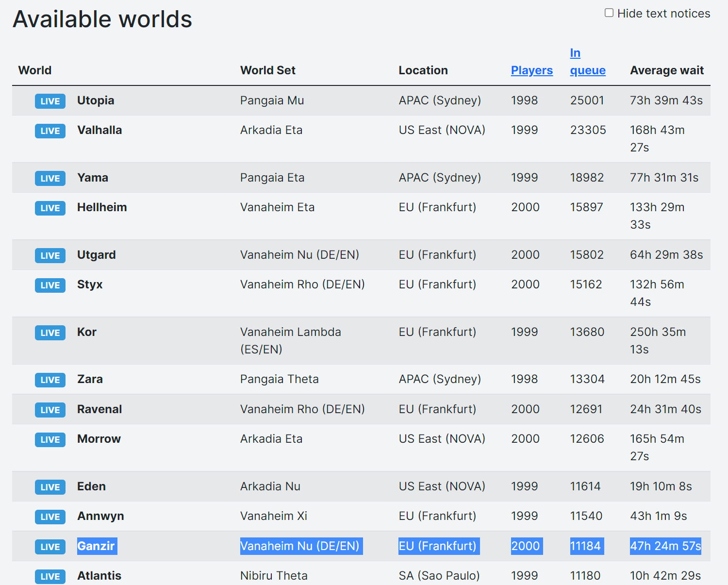Select the Ravenal world name
Screen dimensions: 728x585
(x=99, y=409)
